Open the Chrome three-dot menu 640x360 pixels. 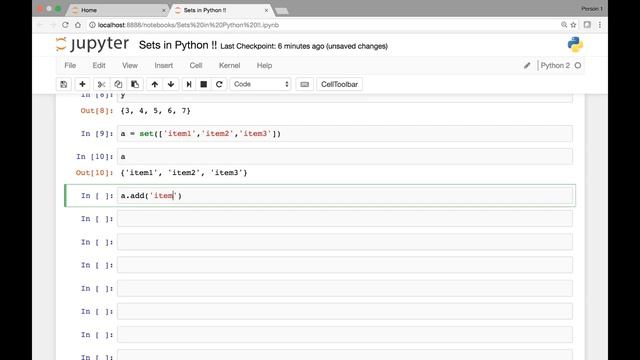pos(600,25)
